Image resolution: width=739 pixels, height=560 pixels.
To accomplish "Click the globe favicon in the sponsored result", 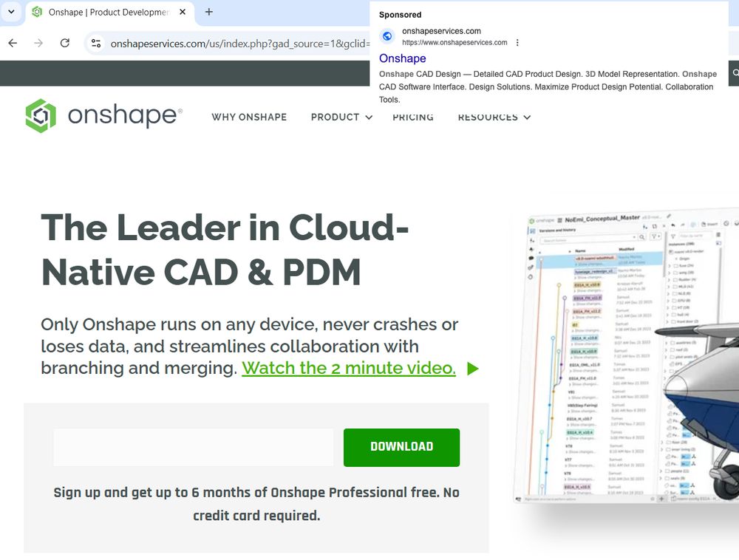I will point(387,36).
